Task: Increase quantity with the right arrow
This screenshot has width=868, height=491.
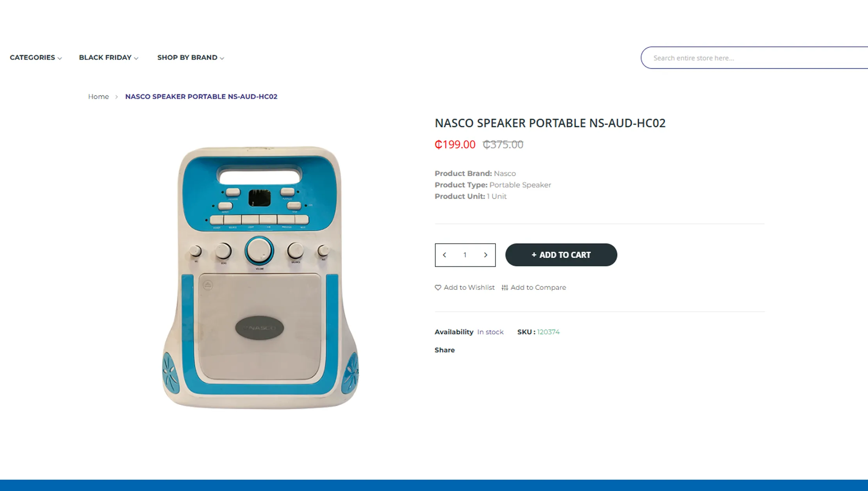Action: (x=486, y=255)
